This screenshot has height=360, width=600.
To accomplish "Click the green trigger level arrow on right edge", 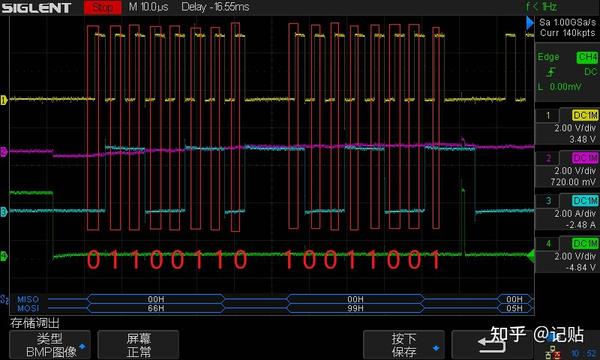I will (531, 256).
